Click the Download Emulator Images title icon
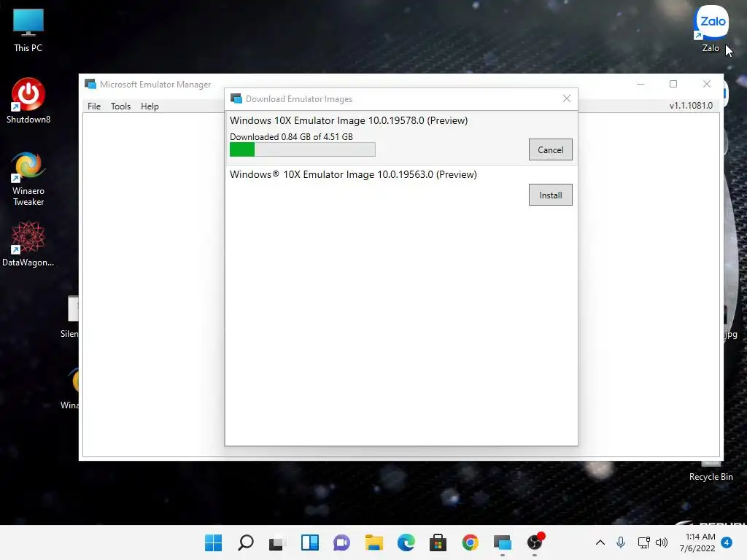Screen dimensions: 747x560 (x=236, y=98)
